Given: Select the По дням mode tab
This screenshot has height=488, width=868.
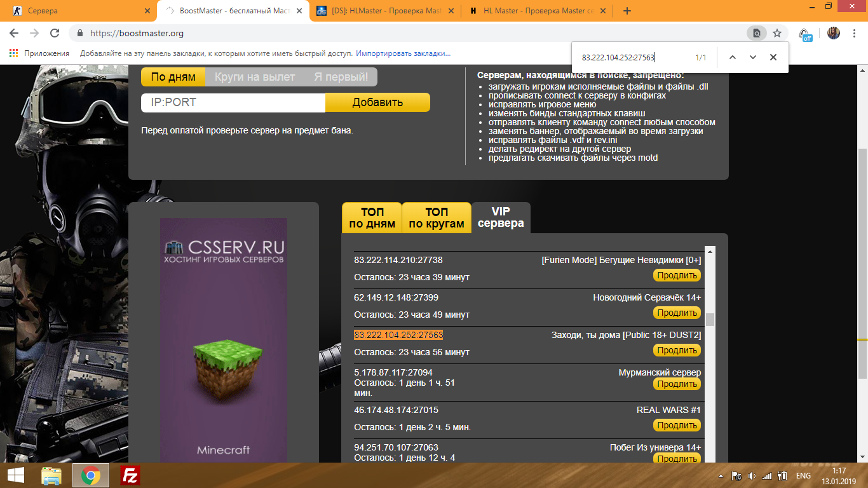Looking at the screenshot, I should click(173, 77).
